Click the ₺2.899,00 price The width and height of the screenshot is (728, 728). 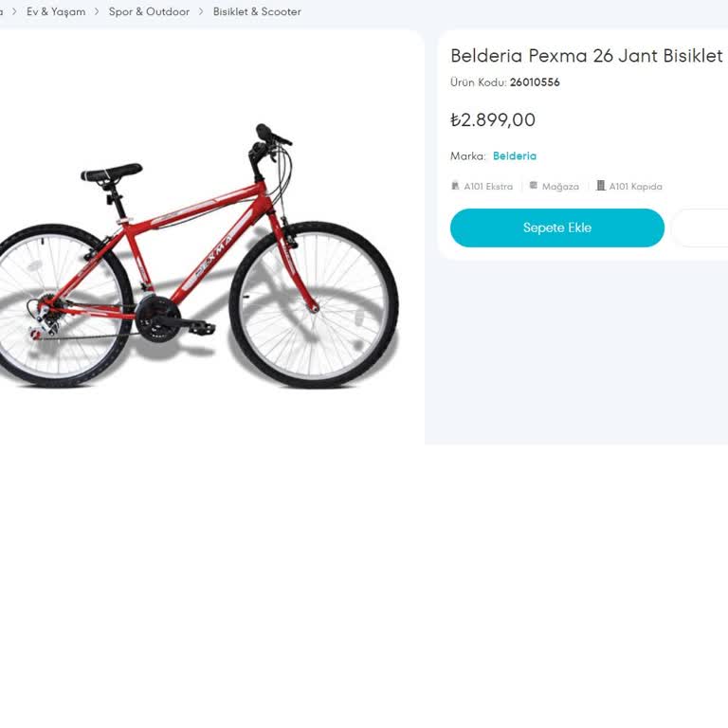493,120
